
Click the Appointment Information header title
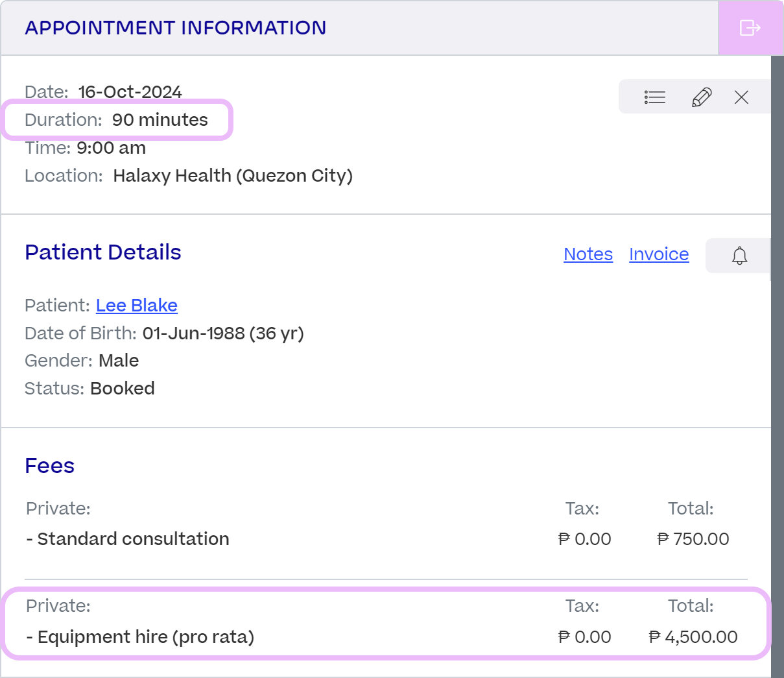click(176, 28)
